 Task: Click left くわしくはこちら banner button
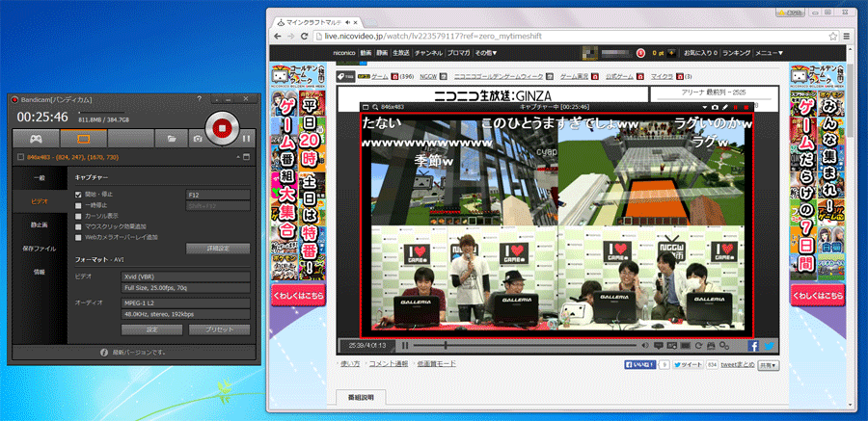(x=298, y=296)
